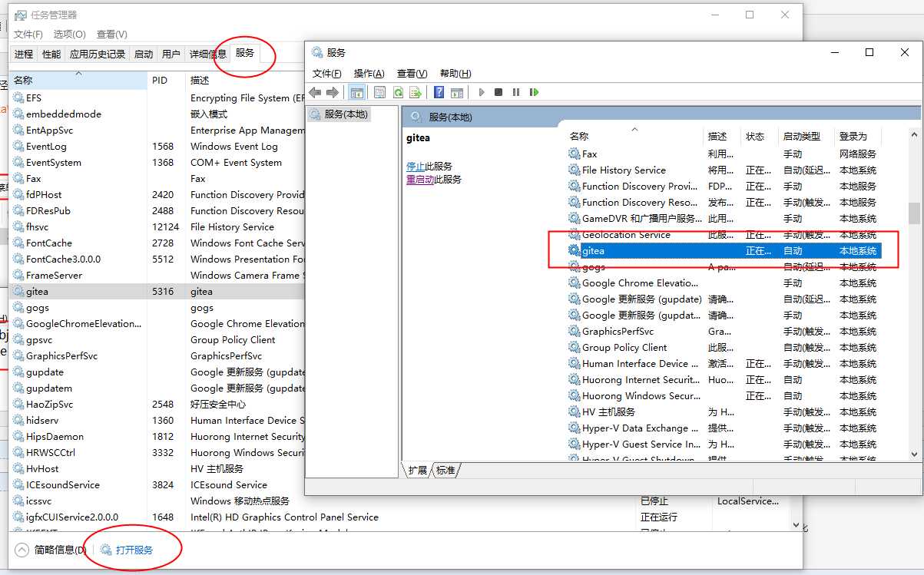
Task: Click gear icon of HaoZipSvc in Task Manager
Action: point(18,405)
